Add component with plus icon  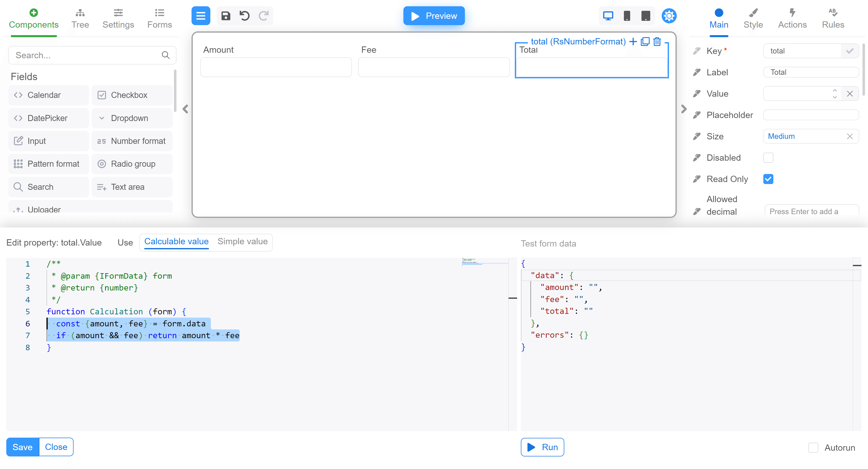(x=633, y=41)
